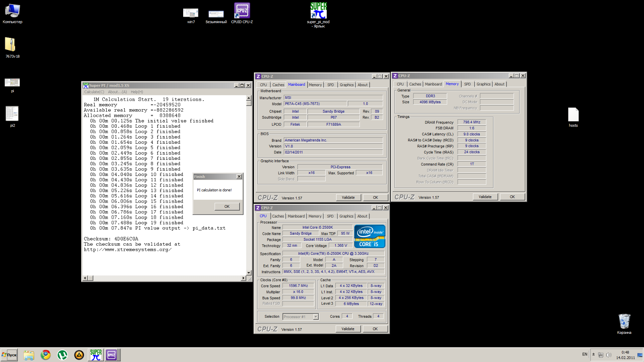
Task: Select the pi2 desktop file icon
Action: pyautogui.click(x=12, y=116)
